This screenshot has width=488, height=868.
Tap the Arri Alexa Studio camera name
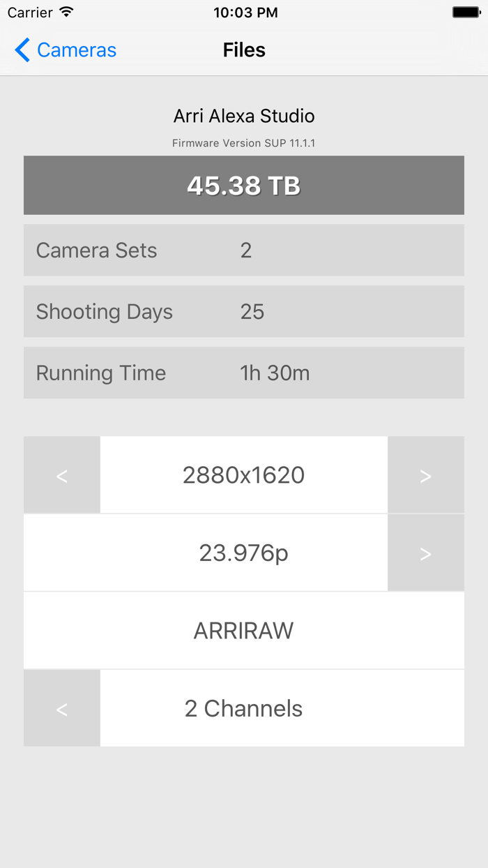[x=243, y=116]
